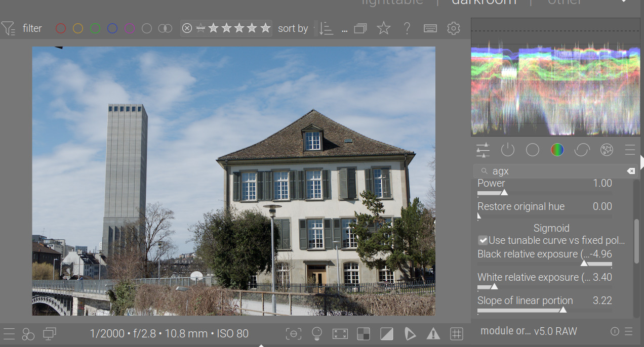This screenshot has height=347, width=644.
Task: Open the filter funnel icon
Action: pos(8,28)
